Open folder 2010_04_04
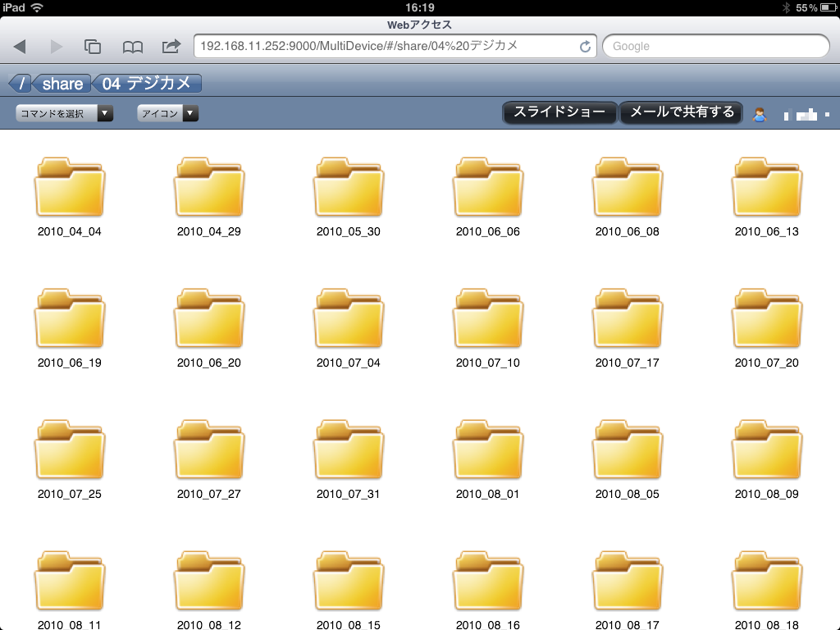 (70, 197)
